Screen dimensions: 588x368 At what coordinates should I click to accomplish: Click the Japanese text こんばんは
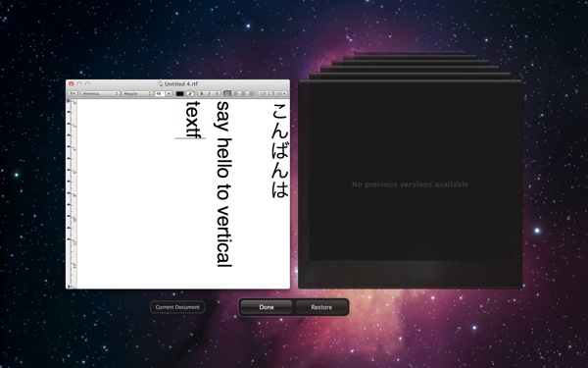[279, 150]
